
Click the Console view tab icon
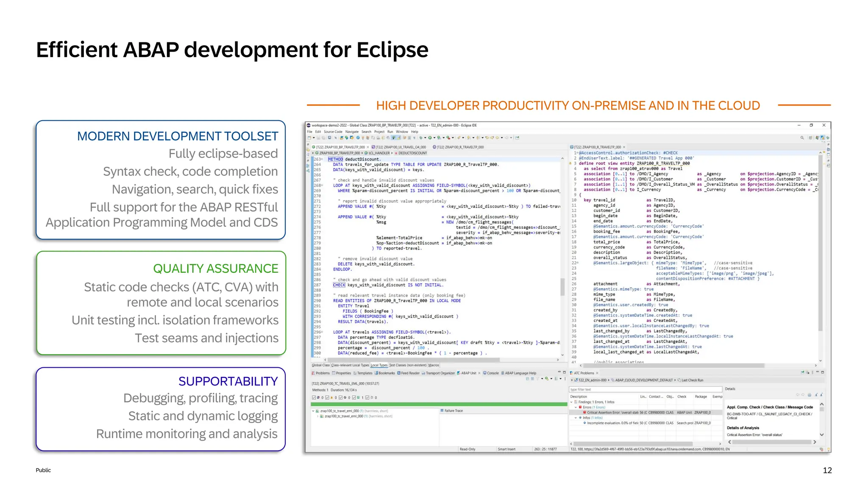(x=485, y=373)
